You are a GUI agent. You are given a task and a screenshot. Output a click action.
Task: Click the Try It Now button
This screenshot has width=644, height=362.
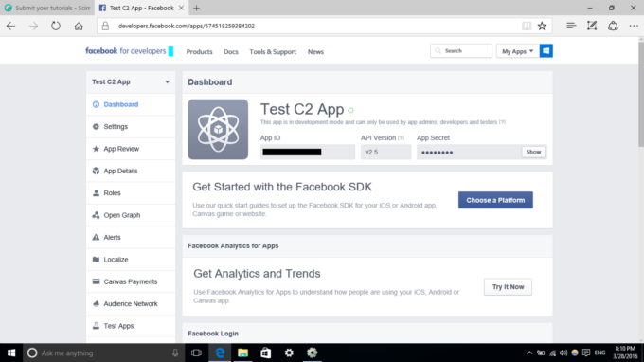[508, 287]
